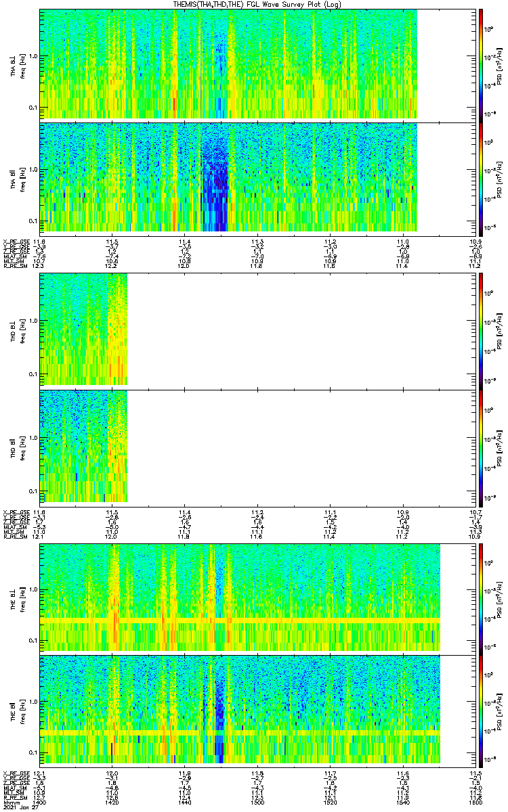Click the THA B∥ panel color bar

tap(481, 179)
